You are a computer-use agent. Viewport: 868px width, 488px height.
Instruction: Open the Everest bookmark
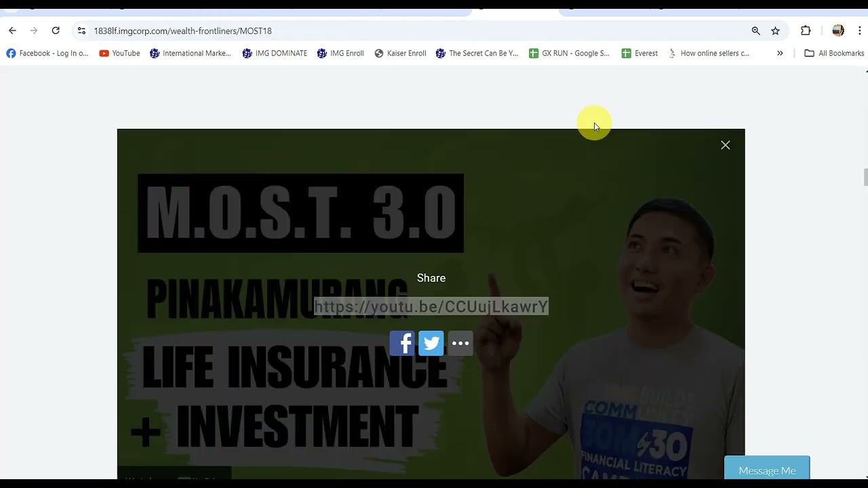pyautogui.click(x=639, y=53)
